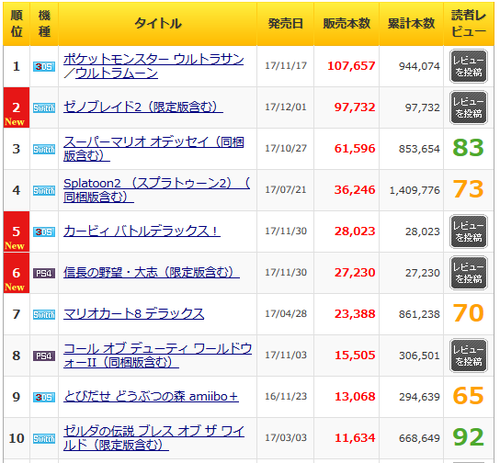Click the 販売本数 column header
The image size is (500, 463).
point(347,24)
